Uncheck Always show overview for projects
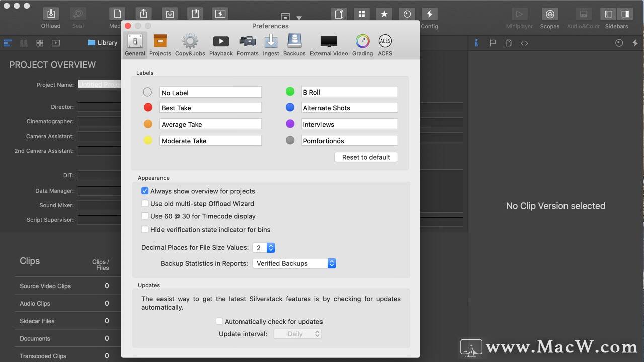The image size is (644, 362). tap(145, 191)
